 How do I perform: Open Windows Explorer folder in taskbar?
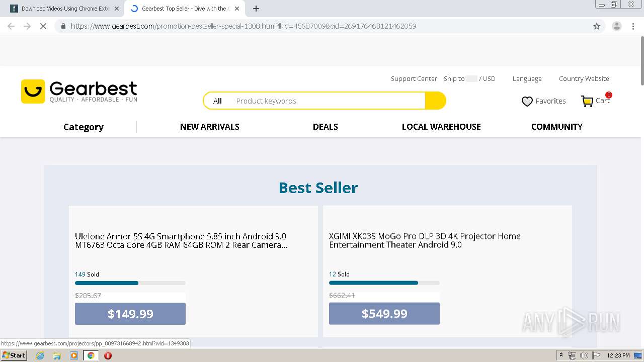click(x=57, y=355)
